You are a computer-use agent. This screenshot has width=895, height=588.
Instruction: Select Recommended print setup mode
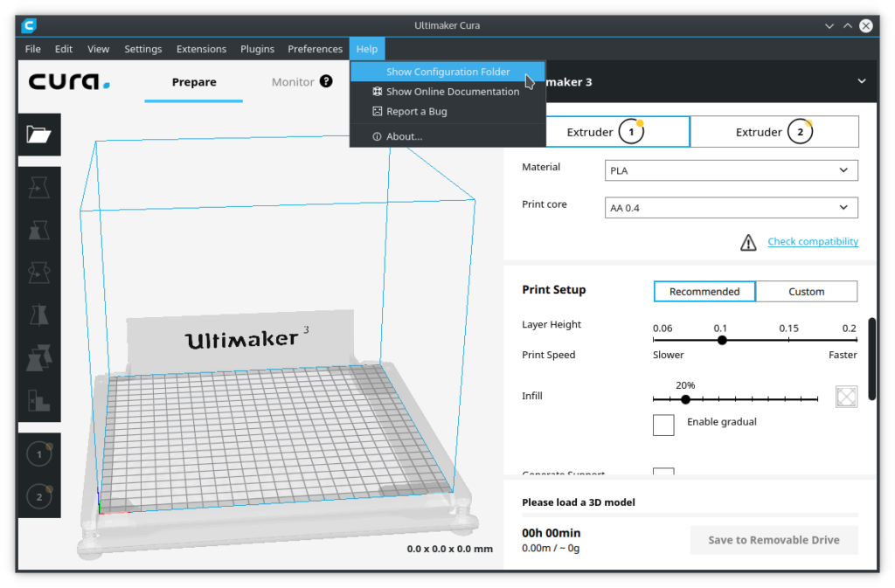(x=704, y=292)
